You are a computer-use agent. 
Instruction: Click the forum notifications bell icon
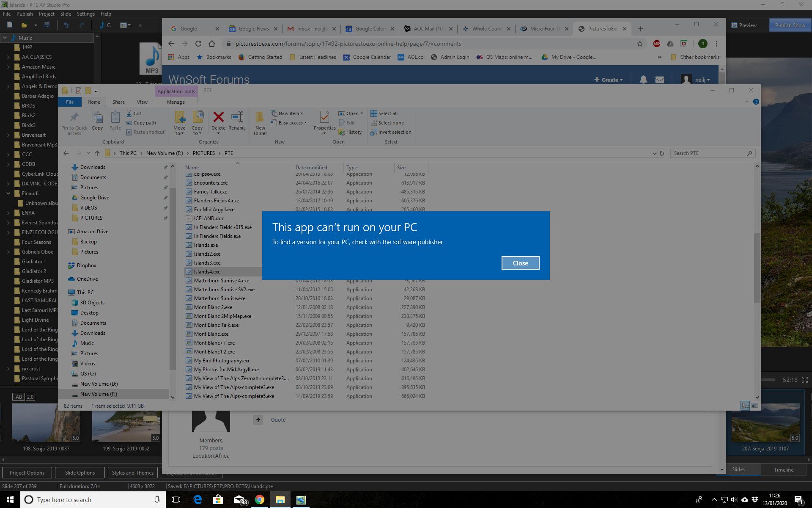coord(643,80)
